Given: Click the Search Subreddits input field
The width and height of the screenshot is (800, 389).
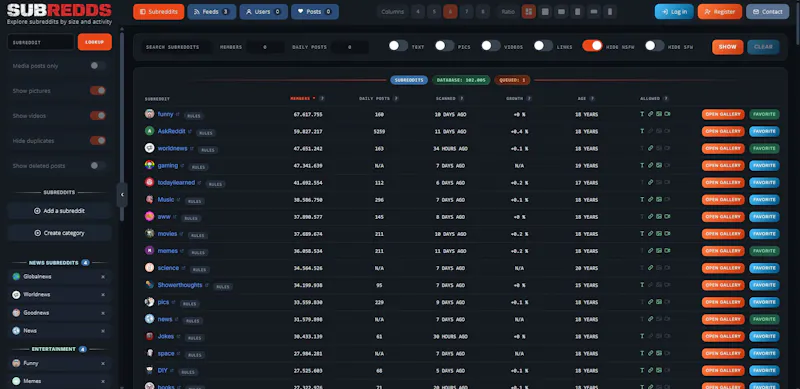Looking at the screenshot, I should (176, 47).
